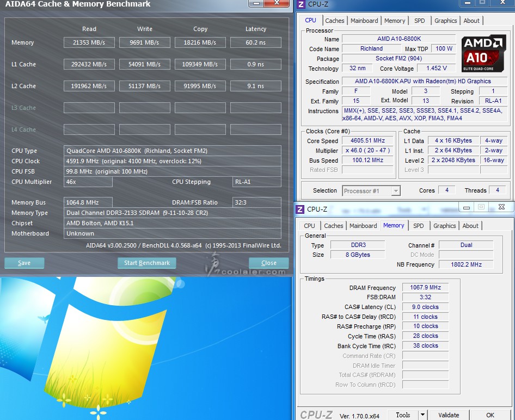This screenshot has width=515, height=420.
Task: Click the CPU FSB field showing 99.8 MHz
Action: (x=173, y=171)
